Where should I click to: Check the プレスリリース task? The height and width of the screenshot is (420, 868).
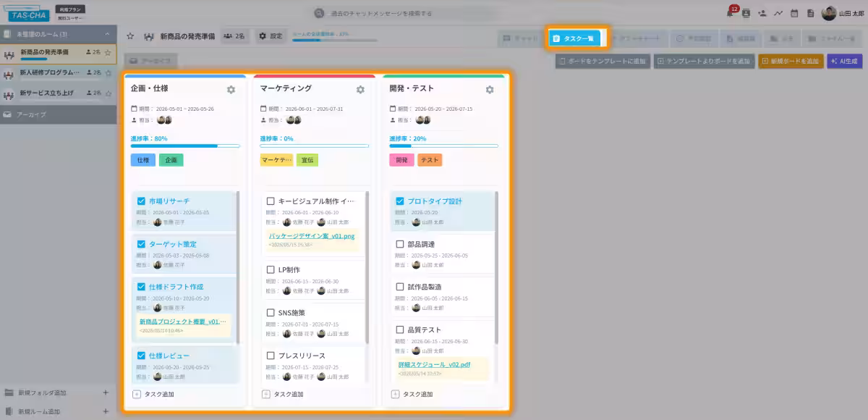pyautogui.click(x=271, y=356)
